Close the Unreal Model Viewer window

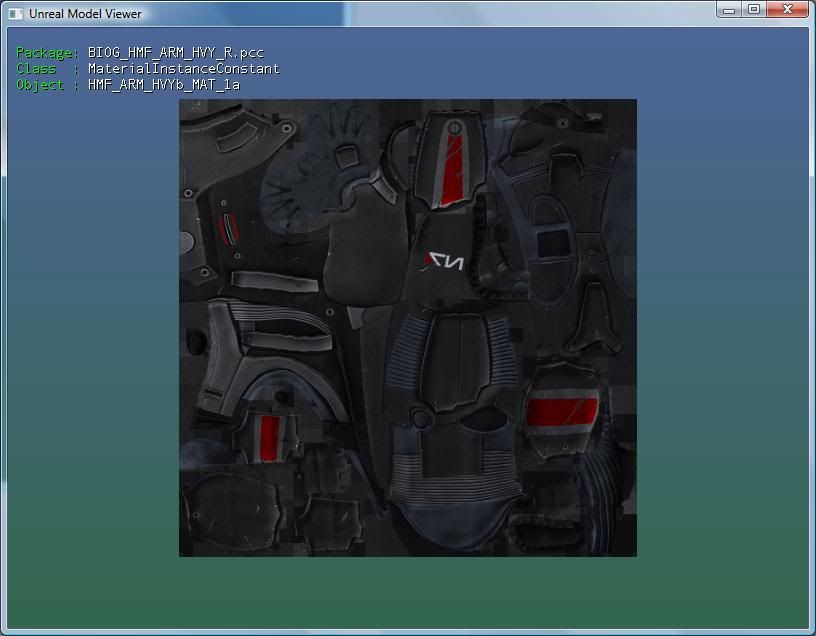click(x=787, y=10)
